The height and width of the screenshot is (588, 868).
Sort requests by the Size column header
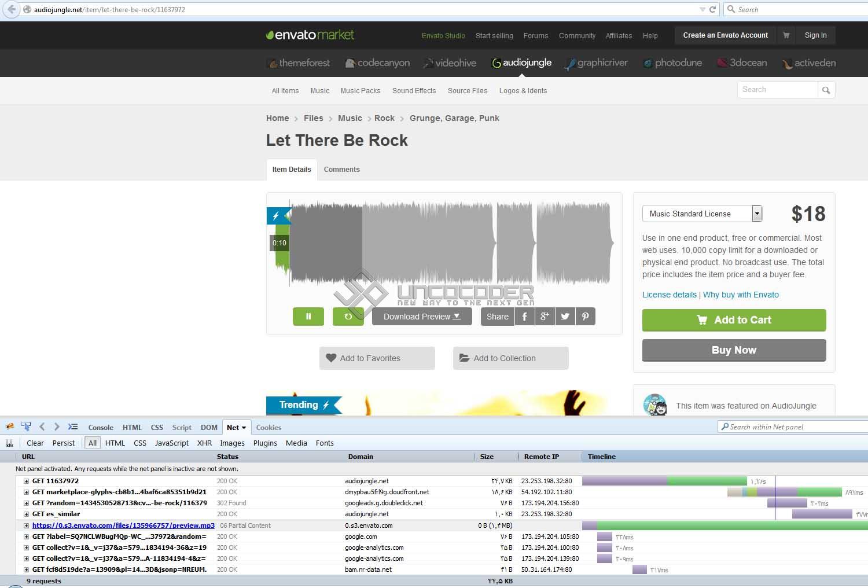495,457
